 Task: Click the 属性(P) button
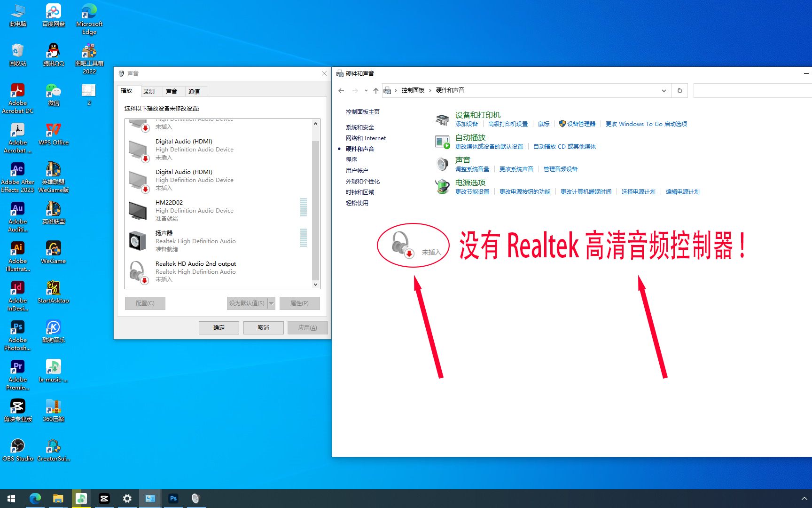(x=299, y=303)
